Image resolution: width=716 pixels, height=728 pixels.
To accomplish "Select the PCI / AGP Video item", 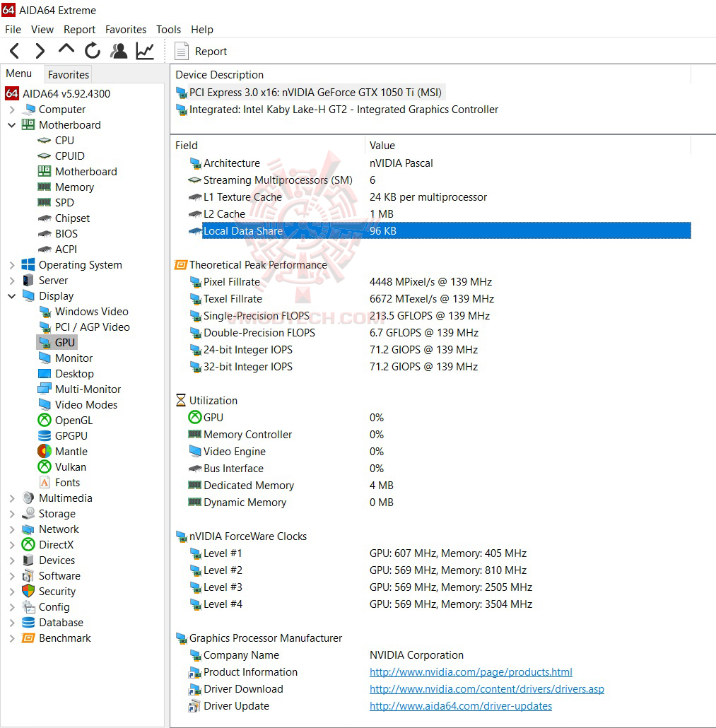I will point(84,327).
